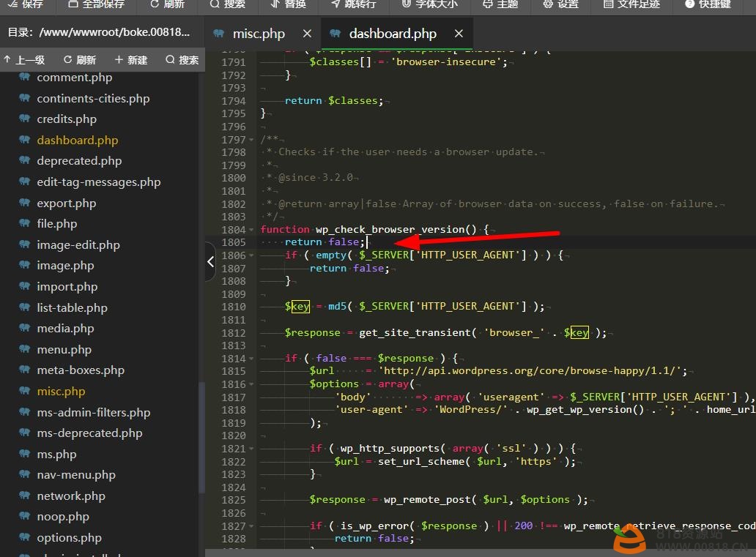The width and height of the screenshot is (756, 557).
Task: Open ms-admin-filters.php from the sidebar
Action: [94, 413]
